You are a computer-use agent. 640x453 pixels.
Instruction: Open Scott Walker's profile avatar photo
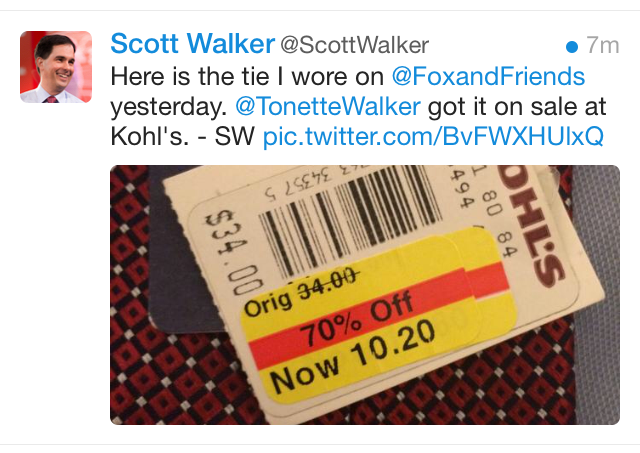click(56, 67)
